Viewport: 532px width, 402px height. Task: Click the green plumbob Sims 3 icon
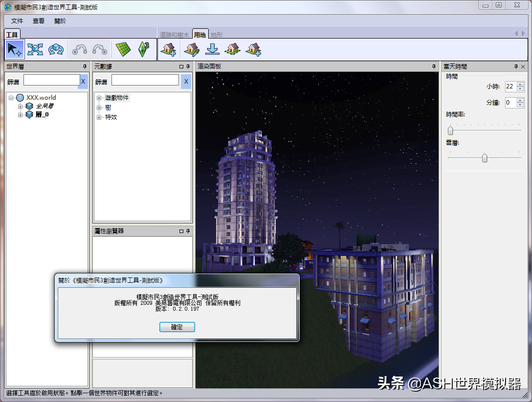click(x=144, y=49)
